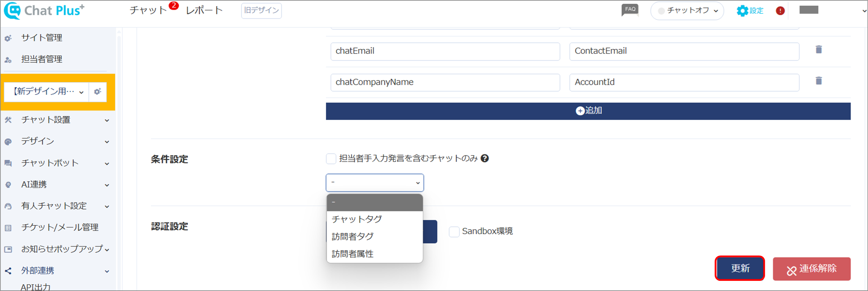This screenshot has height=291, width=868.
Task: Expand the お知らせポップアップ menu
Action: (107, 250)
